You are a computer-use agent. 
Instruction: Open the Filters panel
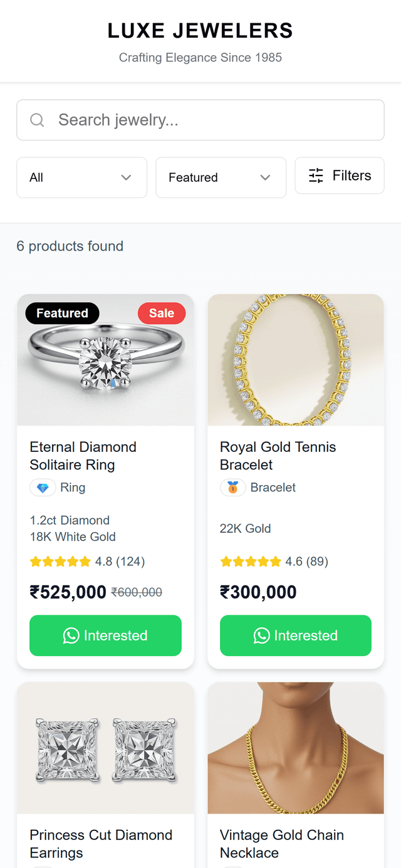(x=340, y=175)
